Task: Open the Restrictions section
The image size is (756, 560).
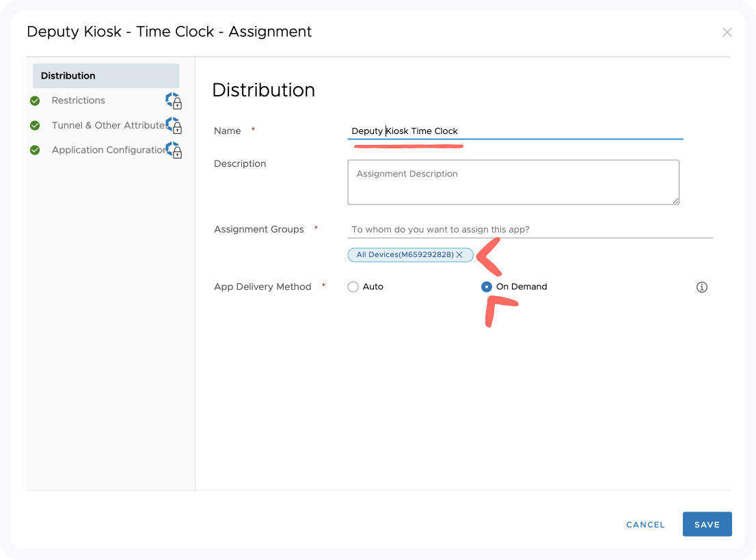Action: coord(78,101)
